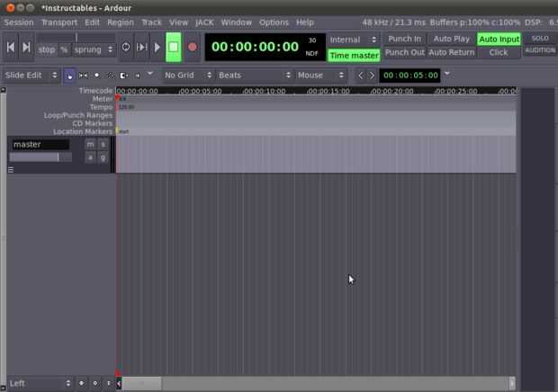The width and height of the screenshot is (558, 392).
Task: Open the No Grid snap dropdown
Action: click(188, 76)
